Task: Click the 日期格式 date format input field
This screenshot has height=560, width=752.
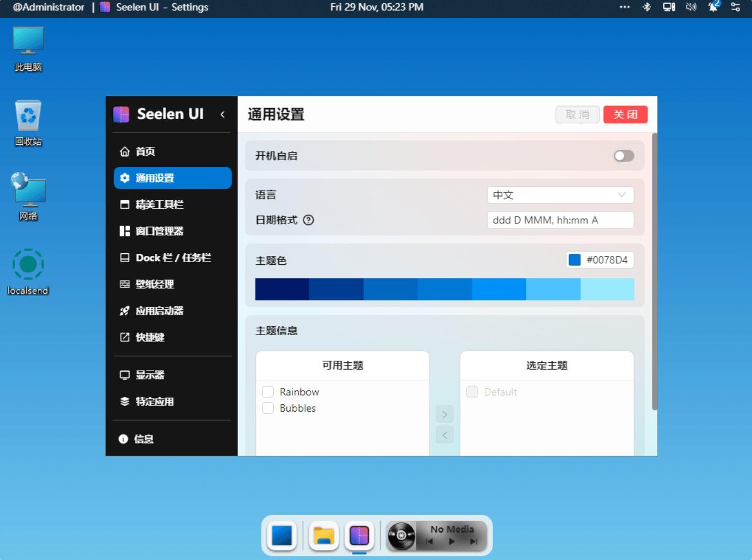Action: coord(560,220)
